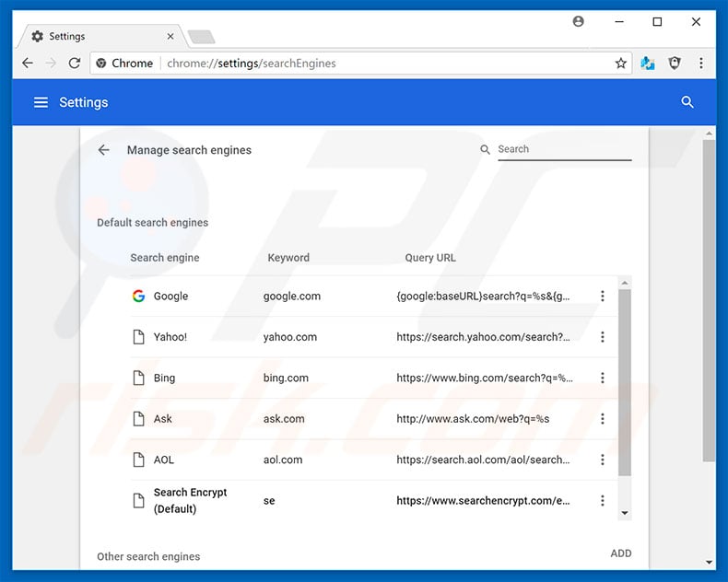728x582 pixels.
Task: Click ADD to add another search engine
Action: [x=621, y=553]
